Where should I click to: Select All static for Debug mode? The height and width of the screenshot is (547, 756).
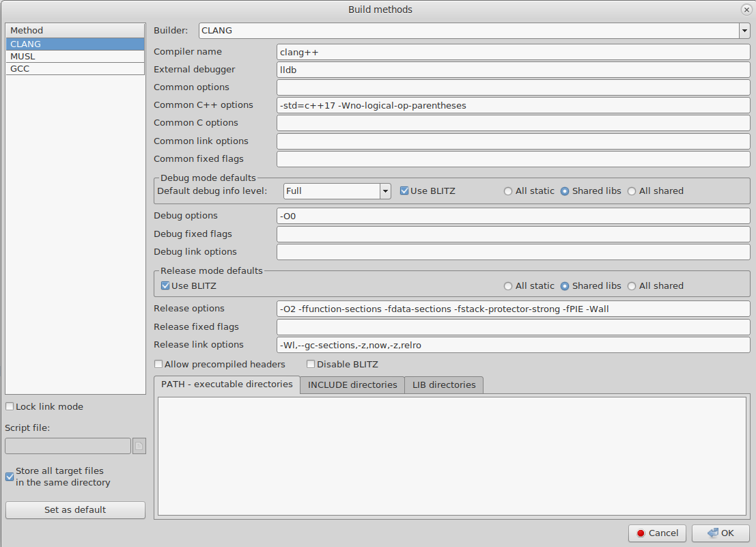508,191
